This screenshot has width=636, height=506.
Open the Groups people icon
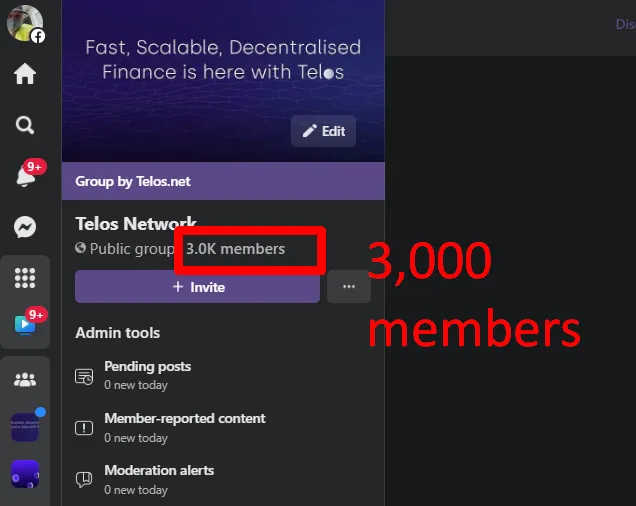coord(25,380)
